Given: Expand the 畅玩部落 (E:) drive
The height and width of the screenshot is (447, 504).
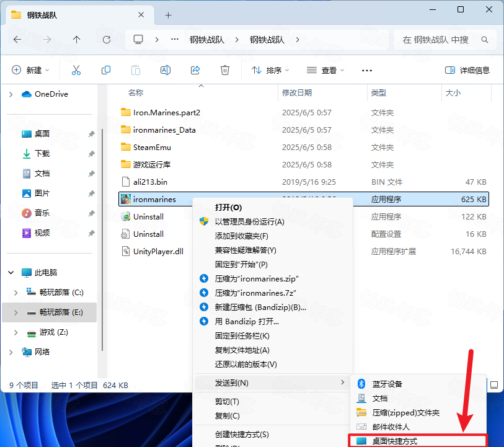Looking at the screenshot, I should point(15,312).
